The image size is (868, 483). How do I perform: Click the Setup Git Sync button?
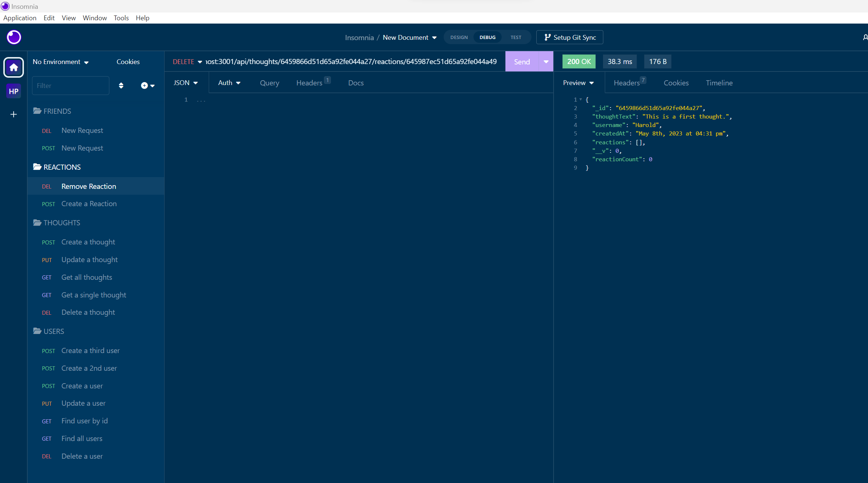[x=569, y=37]
